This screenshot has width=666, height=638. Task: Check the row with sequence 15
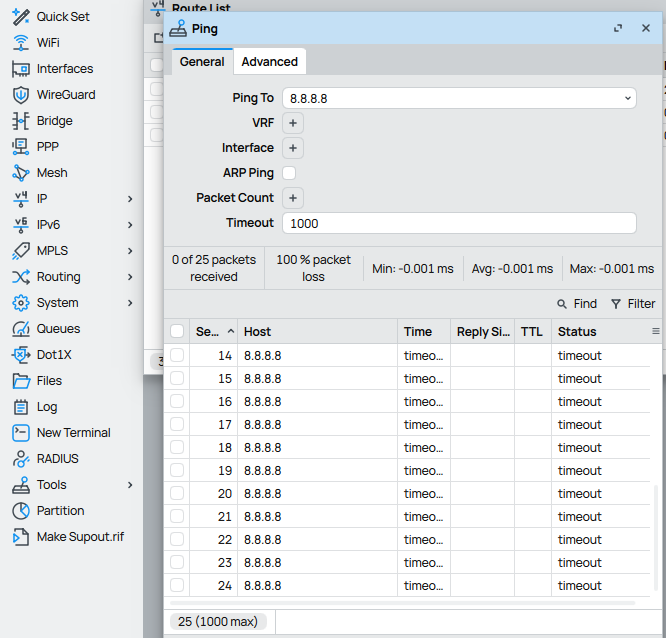point(177,378)
